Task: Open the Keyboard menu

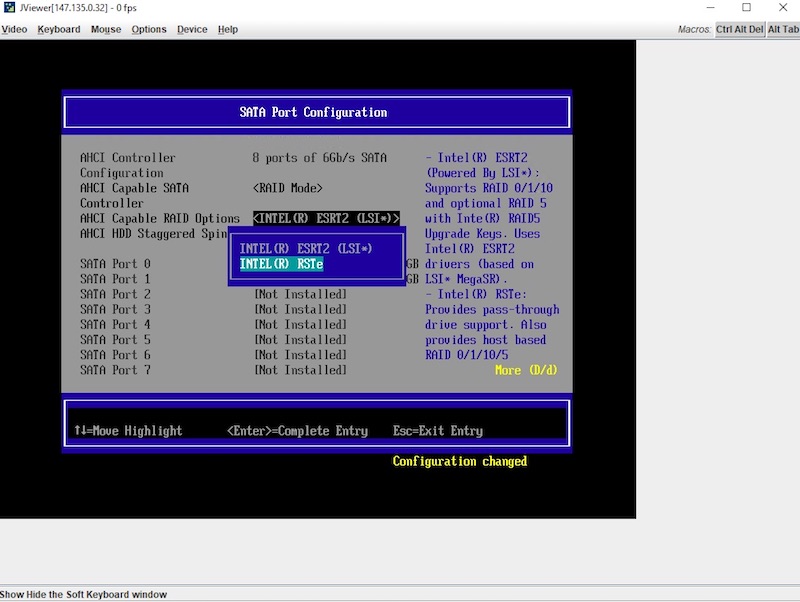Action: tap(59, 30)
